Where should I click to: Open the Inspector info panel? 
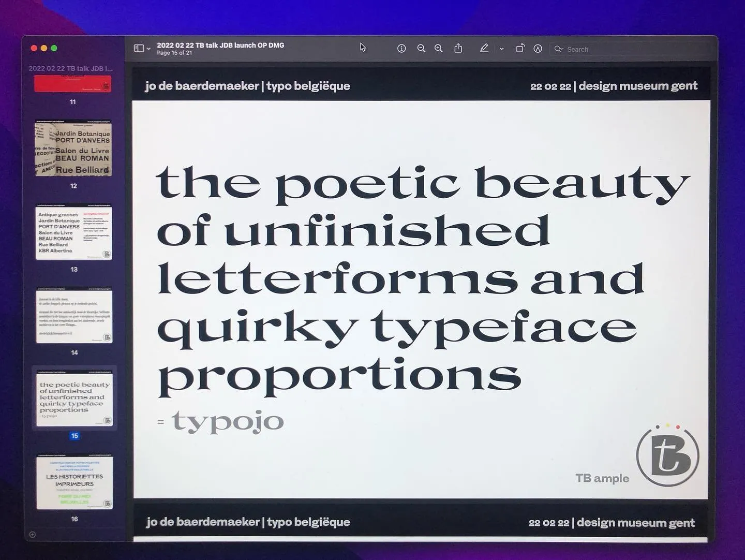point(401,49)
